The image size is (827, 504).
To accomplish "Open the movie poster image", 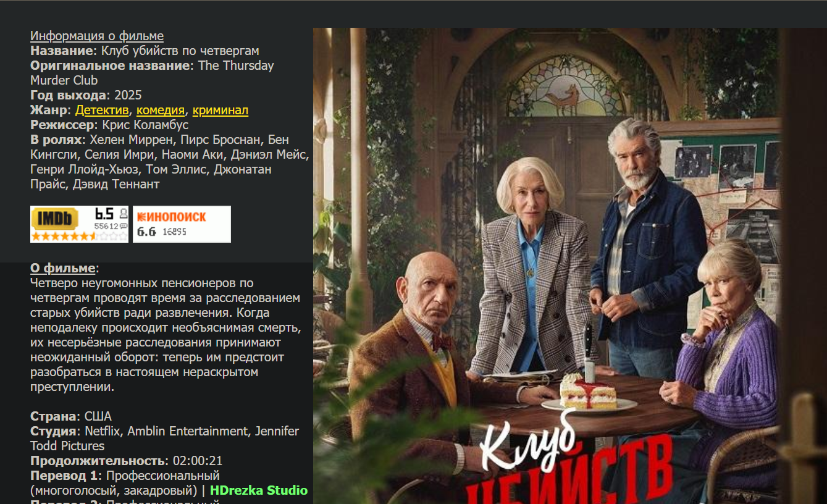I will pyautogui.click(x=570, y=266).
